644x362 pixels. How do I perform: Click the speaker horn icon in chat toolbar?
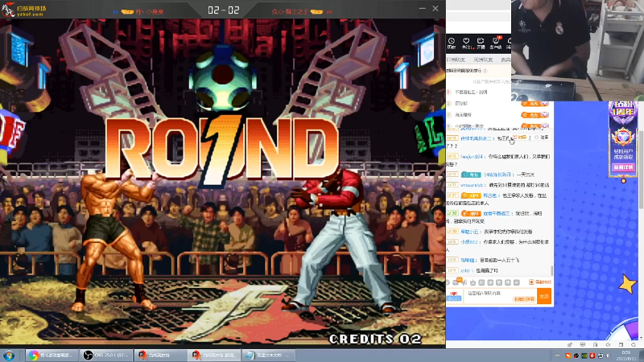tap(464, 282)
